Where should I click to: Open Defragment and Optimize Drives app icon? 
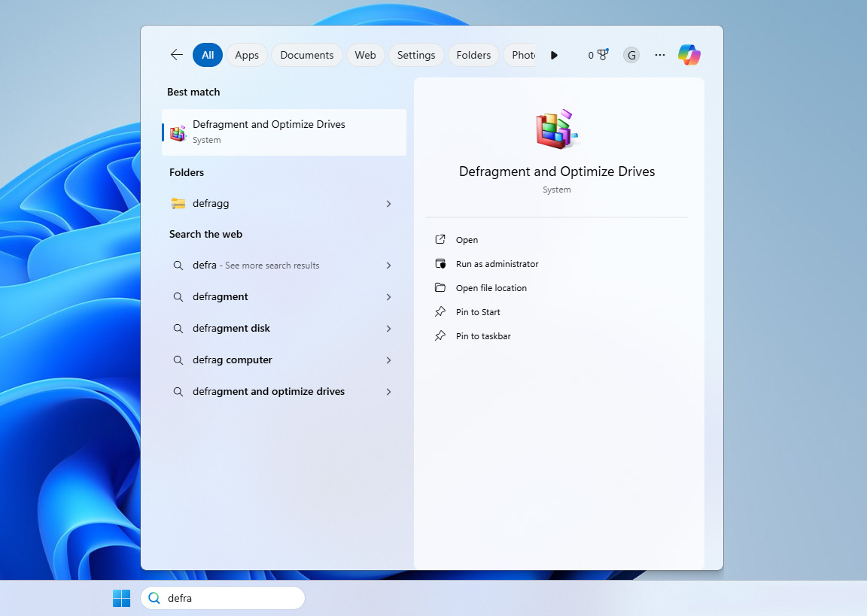pyautogui.click(x=178, y=132)
